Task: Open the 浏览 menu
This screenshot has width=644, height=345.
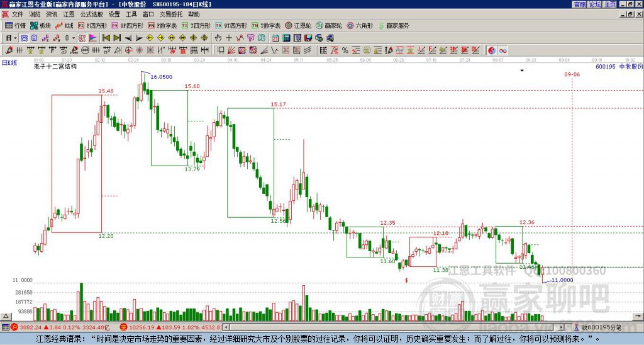Action: [35, 14]
